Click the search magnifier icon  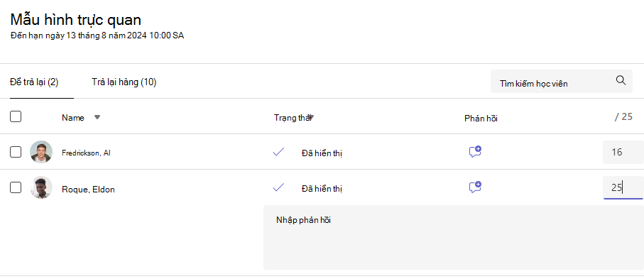click(x=621, y=80)
